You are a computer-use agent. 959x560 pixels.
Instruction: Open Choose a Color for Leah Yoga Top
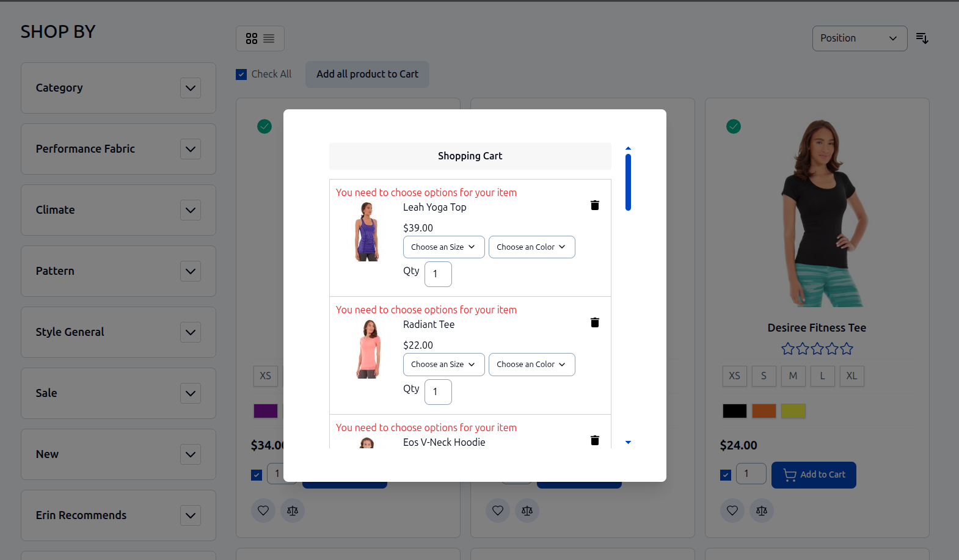[532, 247]
